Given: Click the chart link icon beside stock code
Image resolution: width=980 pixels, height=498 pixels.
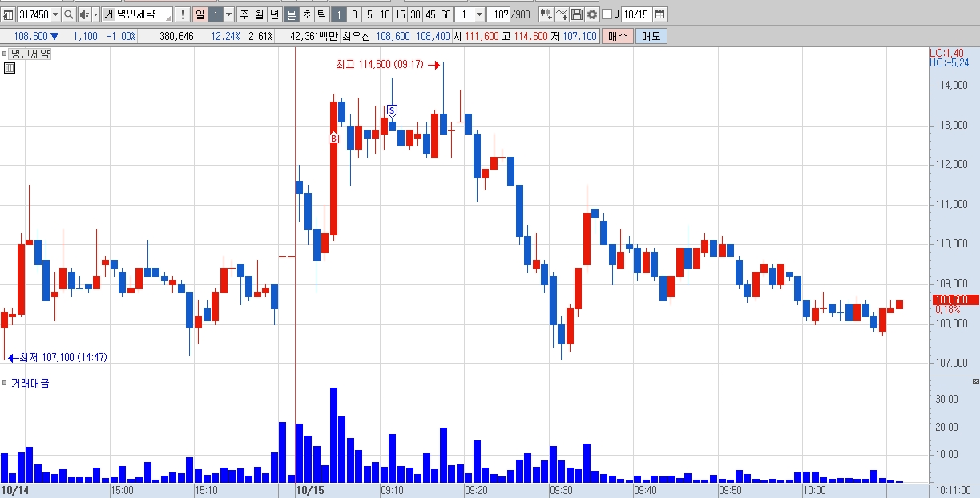Looking at the screenshot, I should (x=8, y=14).
